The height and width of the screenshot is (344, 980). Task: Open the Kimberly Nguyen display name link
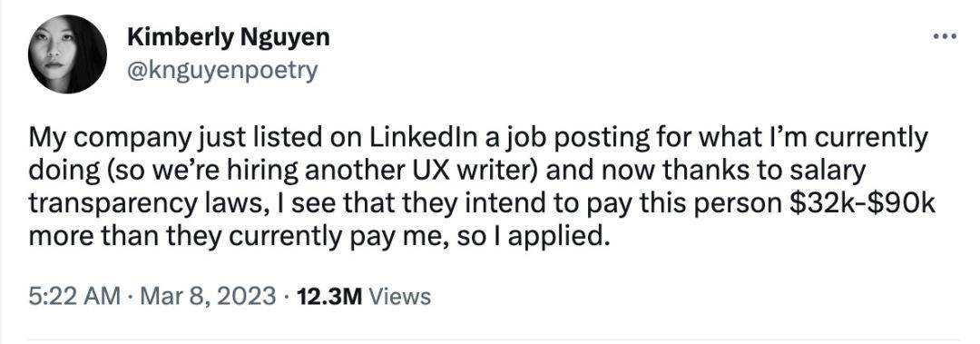point(228,37)
